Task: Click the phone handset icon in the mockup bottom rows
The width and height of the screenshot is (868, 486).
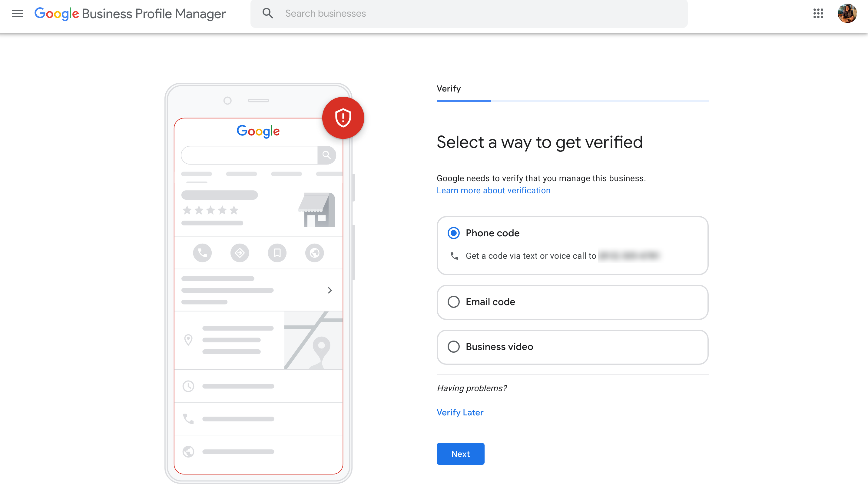Action: pos(188,419)
